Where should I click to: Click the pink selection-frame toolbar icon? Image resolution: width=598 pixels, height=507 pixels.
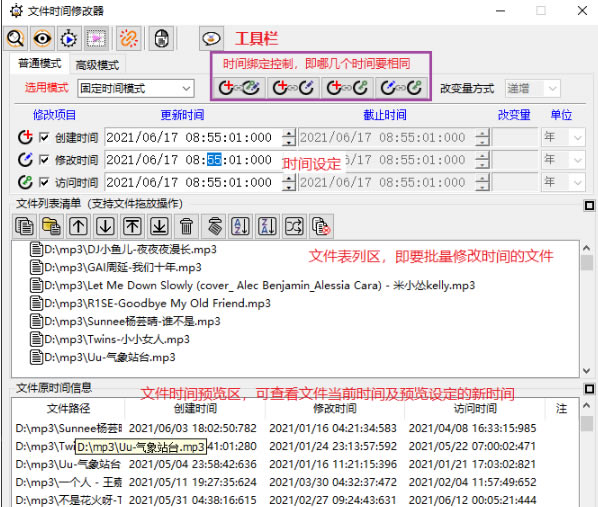(x=96, y=39)
